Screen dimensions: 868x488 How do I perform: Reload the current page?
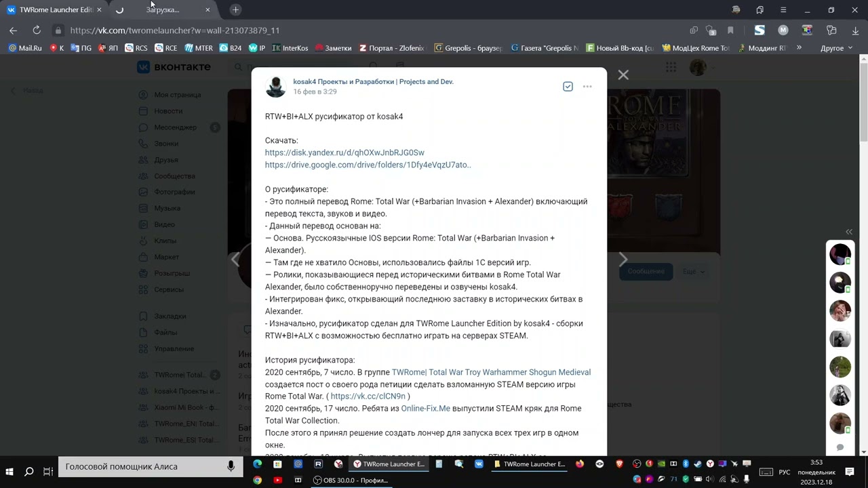[37, 30]
